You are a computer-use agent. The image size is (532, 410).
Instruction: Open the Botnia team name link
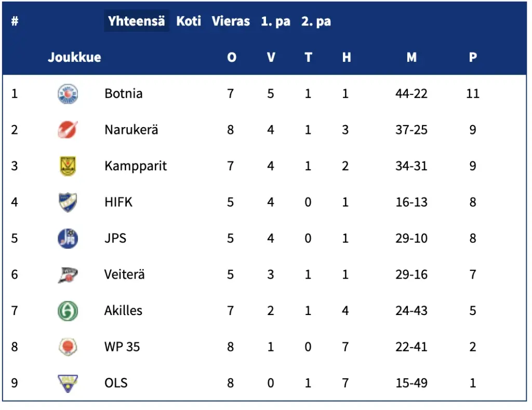pyautogui.click(x=124, y=94)
